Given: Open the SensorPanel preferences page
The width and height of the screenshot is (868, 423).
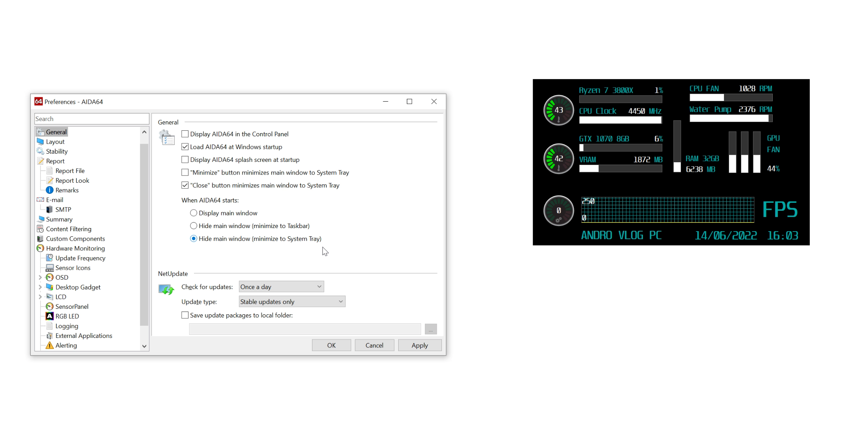Looking at the screenshot, I should tap(72, 307).
